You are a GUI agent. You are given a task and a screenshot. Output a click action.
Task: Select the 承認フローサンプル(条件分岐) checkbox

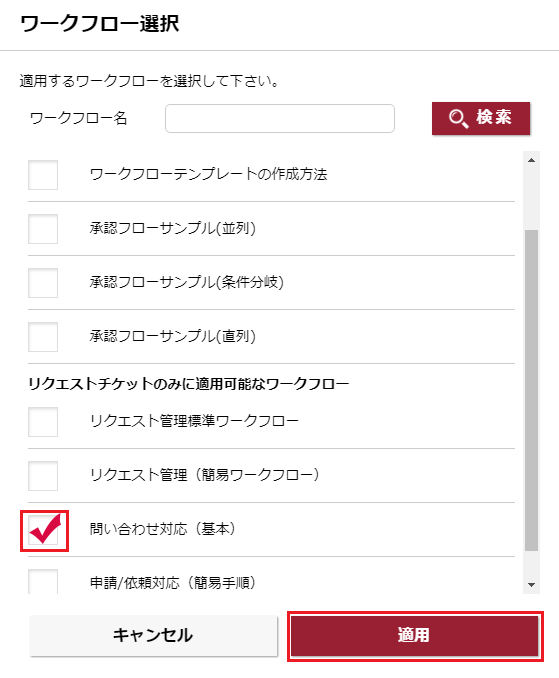[x=43, y=283]
